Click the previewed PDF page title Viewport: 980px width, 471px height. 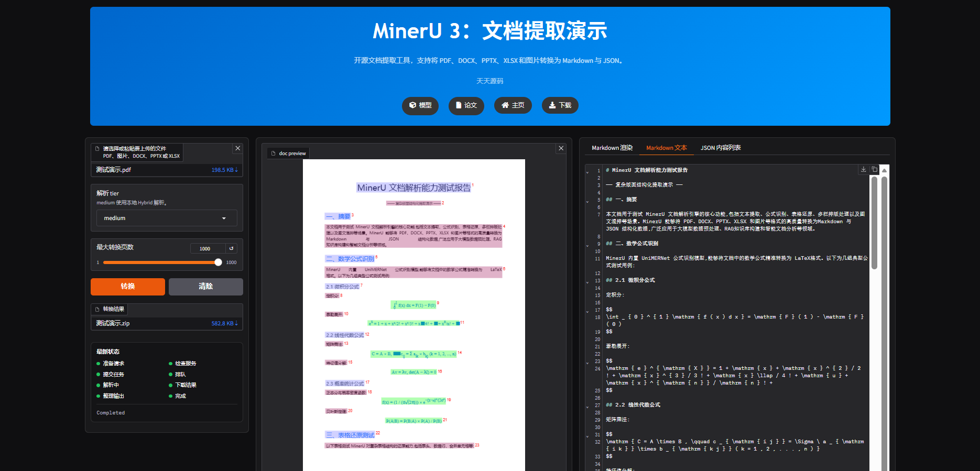click(414, 188)
